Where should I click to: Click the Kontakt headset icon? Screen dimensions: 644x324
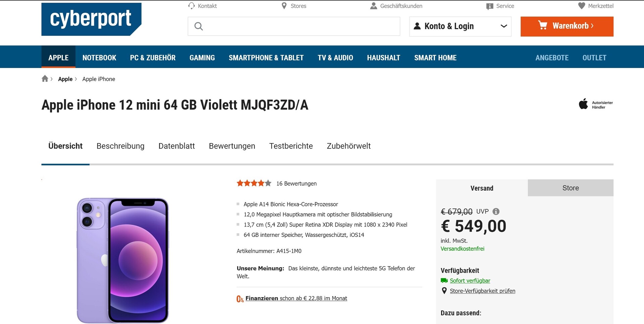point(192,6)
